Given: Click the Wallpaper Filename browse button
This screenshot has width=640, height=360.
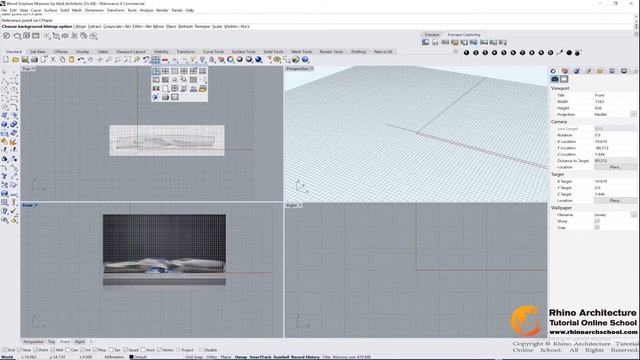Looking at the screenshot, I should pyautogui.click(x=633, y=215).
